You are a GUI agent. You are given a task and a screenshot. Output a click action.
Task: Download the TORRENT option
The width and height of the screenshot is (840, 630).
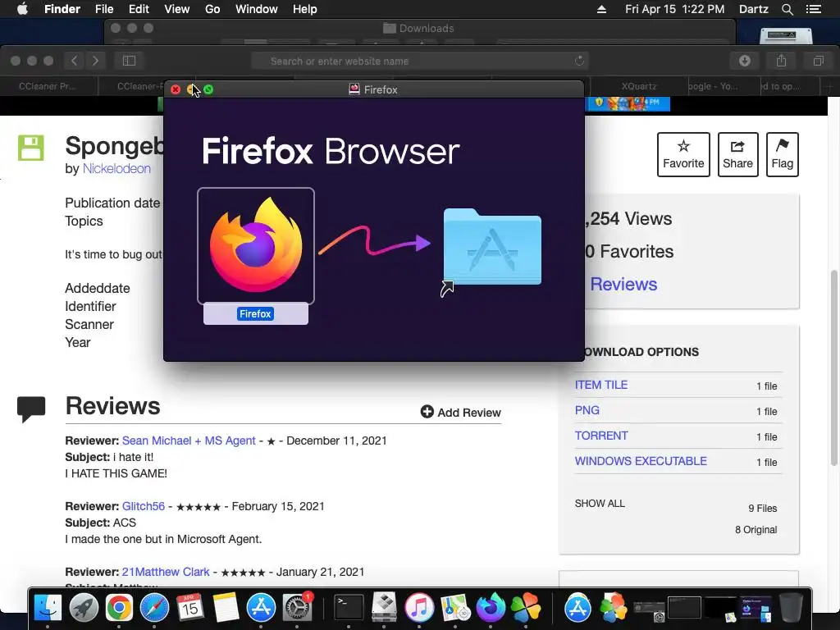click(x=601, y=436)
